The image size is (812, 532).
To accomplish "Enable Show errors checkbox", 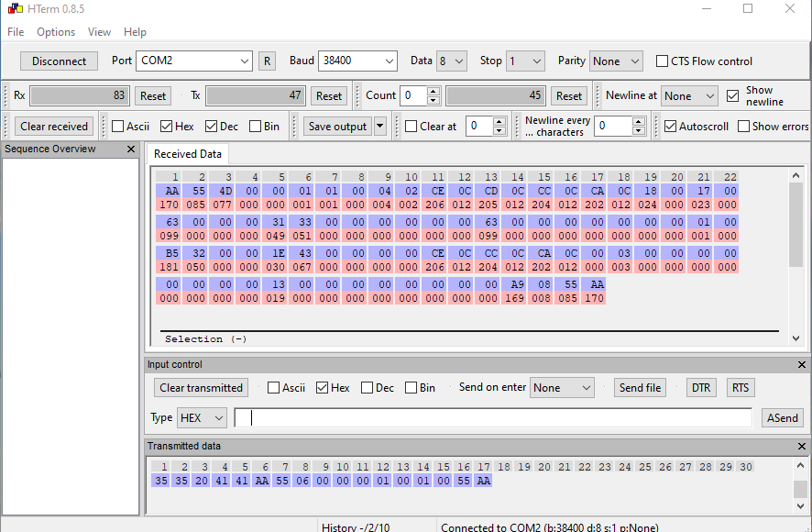I will (x=743, y=127).
